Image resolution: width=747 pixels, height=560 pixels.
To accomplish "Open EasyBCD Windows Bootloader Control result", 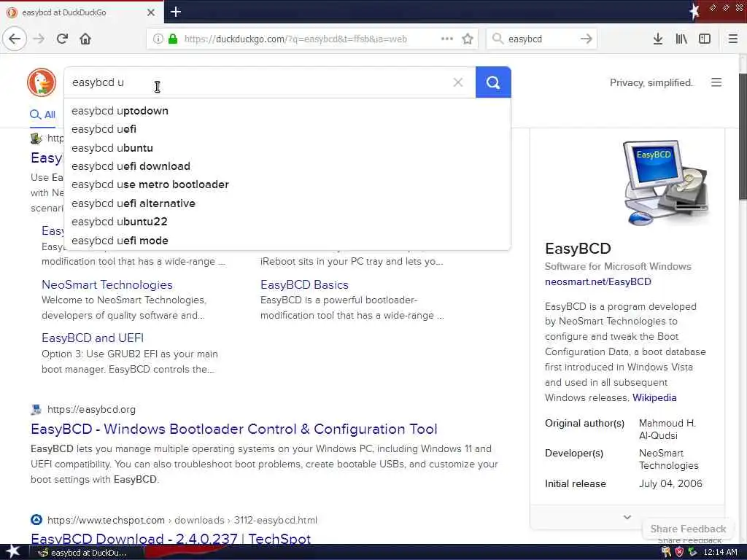I will click(234, 429).
